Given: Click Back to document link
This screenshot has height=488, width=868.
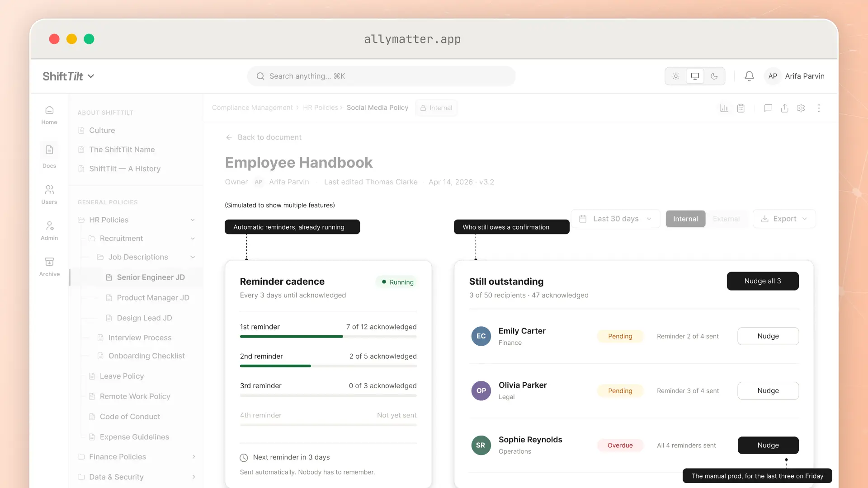Looking at the screenshot, I should pyautogui.click(x=269, y=137).
